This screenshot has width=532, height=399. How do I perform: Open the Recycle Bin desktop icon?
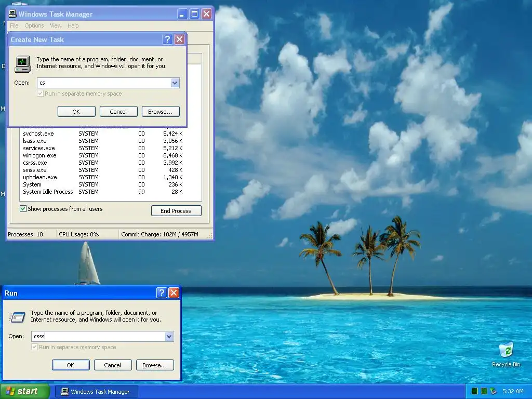coord(506,355)
